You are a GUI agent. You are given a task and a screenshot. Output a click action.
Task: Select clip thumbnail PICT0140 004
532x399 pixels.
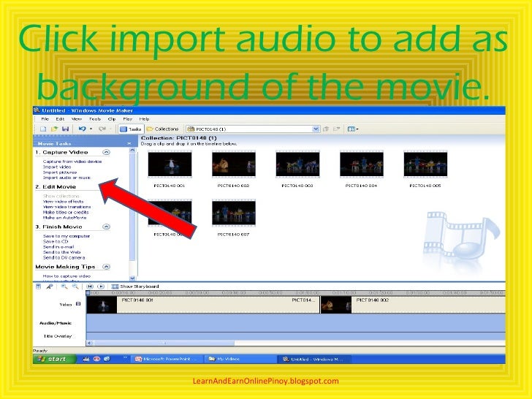tap(361, 164)
